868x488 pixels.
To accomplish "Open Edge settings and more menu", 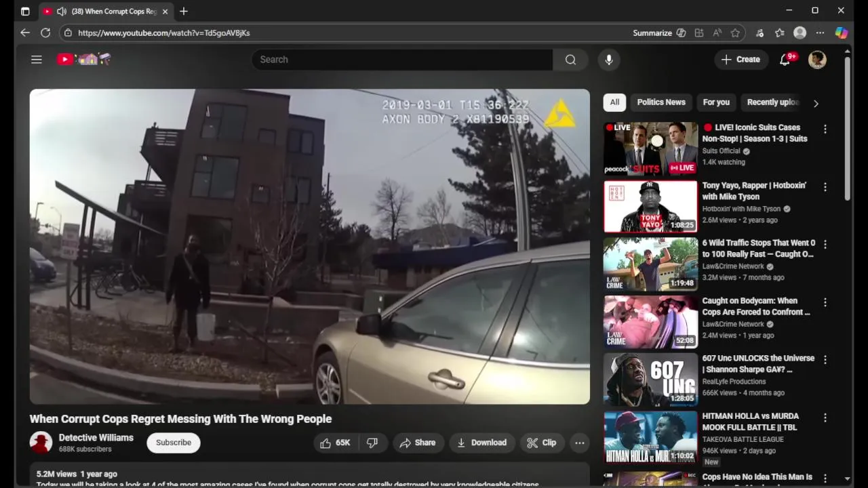I will [x=820, y=33].
